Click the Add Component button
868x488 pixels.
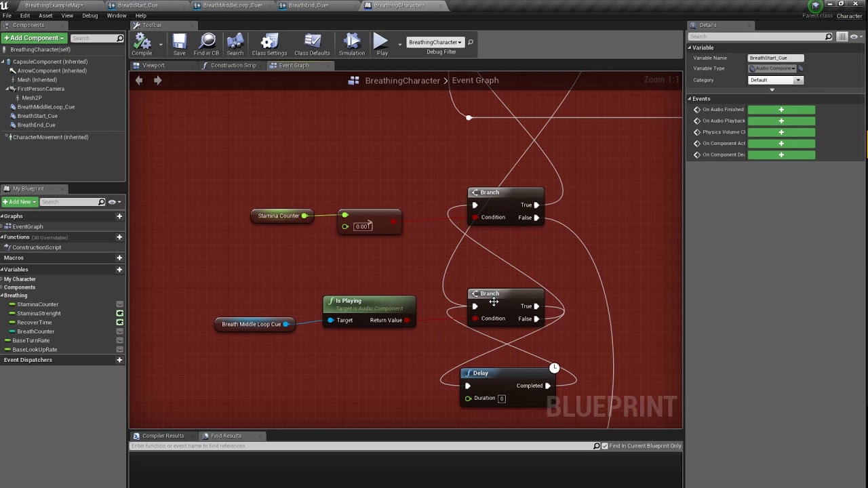tap(34, 38)
